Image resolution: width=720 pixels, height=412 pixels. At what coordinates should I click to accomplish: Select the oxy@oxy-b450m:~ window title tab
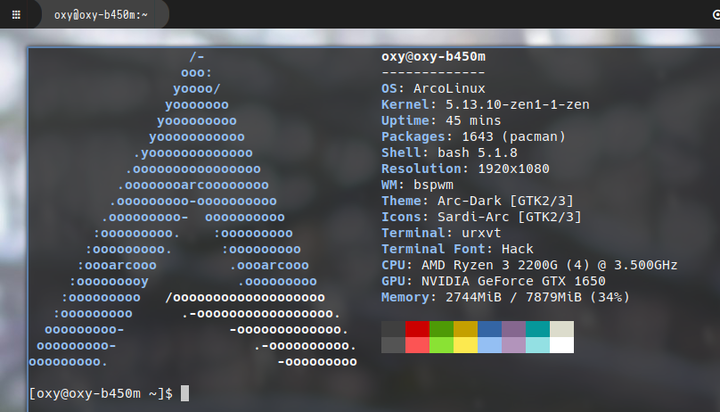pyautogui.click(x=101, y=15)
